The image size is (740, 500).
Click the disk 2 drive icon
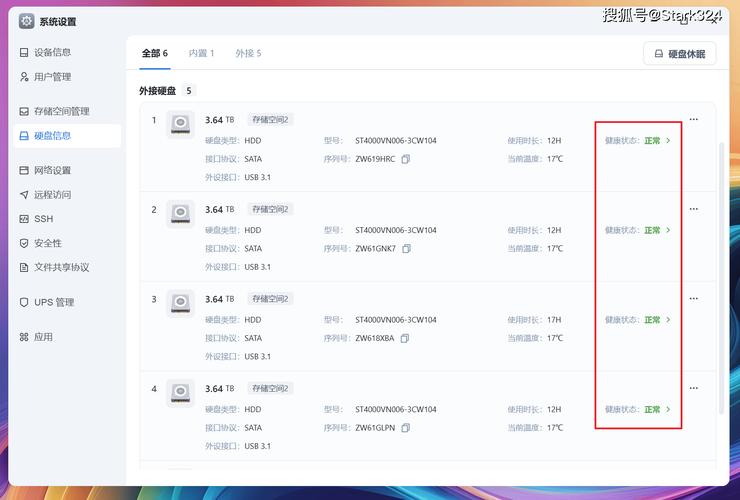(180, 213)
